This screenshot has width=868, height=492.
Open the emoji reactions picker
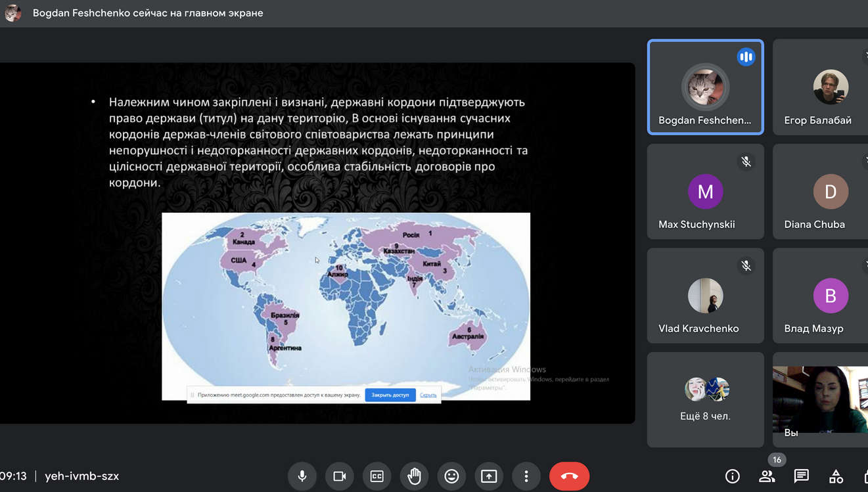[451, 476]
